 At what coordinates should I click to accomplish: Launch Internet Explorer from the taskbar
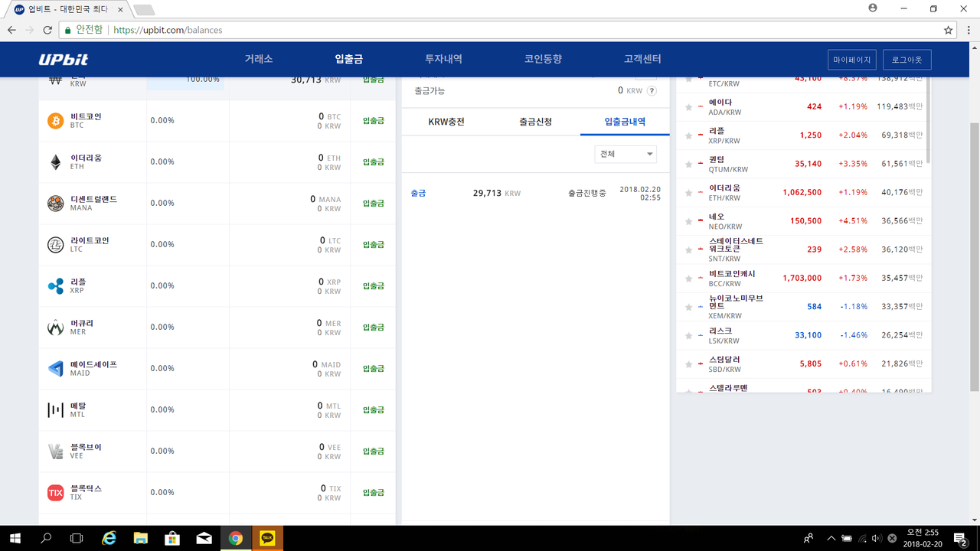pyautogui.click(x=109, y=538)
